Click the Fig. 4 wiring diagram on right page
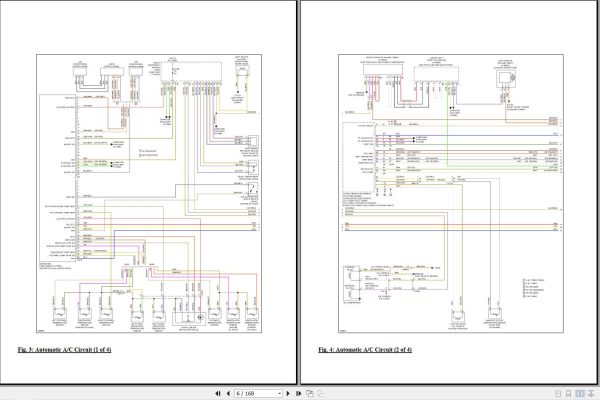600x400 pixels. (451, 193)
